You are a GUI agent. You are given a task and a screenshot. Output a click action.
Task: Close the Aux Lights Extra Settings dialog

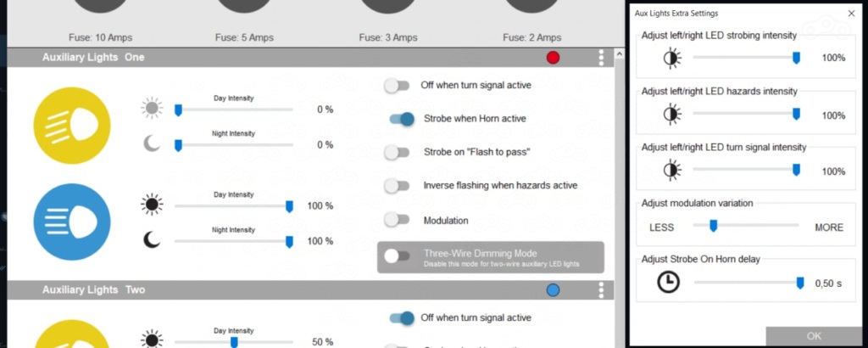click(x=851, y=14)
